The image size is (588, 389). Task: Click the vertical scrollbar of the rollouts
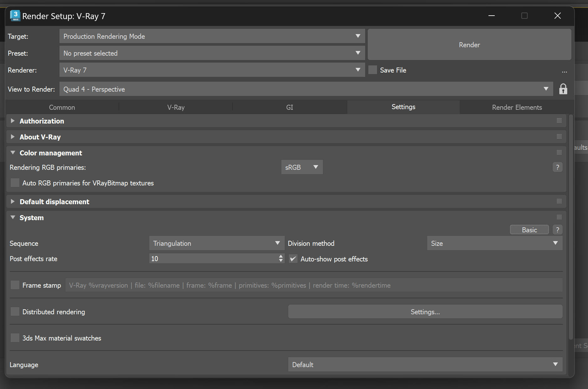point(571,227)
